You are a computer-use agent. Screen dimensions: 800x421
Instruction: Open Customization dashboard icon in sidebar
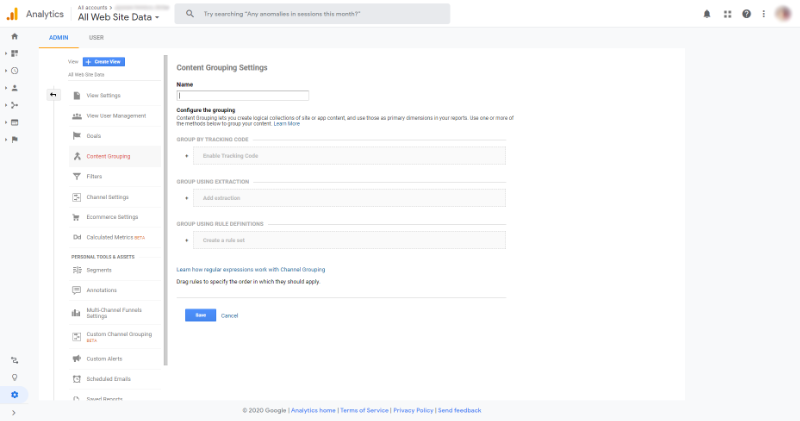pos(14,54)
